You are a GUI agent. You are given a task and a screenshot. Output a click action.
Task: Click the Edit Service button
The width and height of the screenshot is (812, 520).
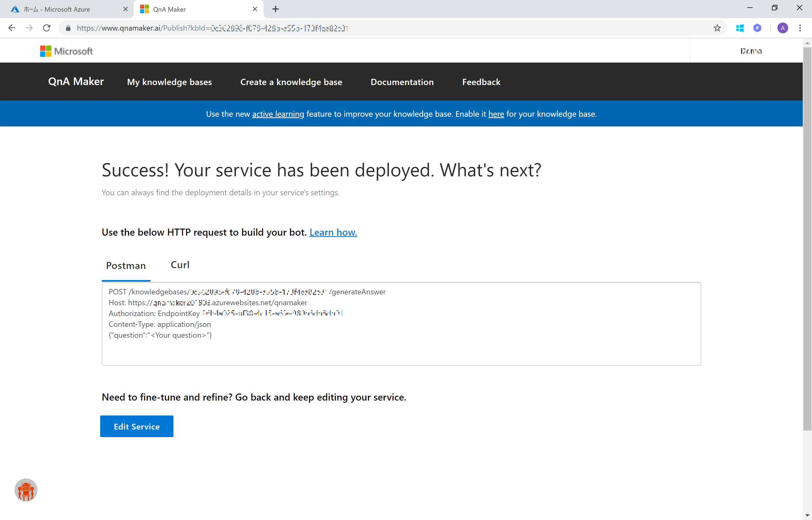pyautogui.click(x=137, y=426)
